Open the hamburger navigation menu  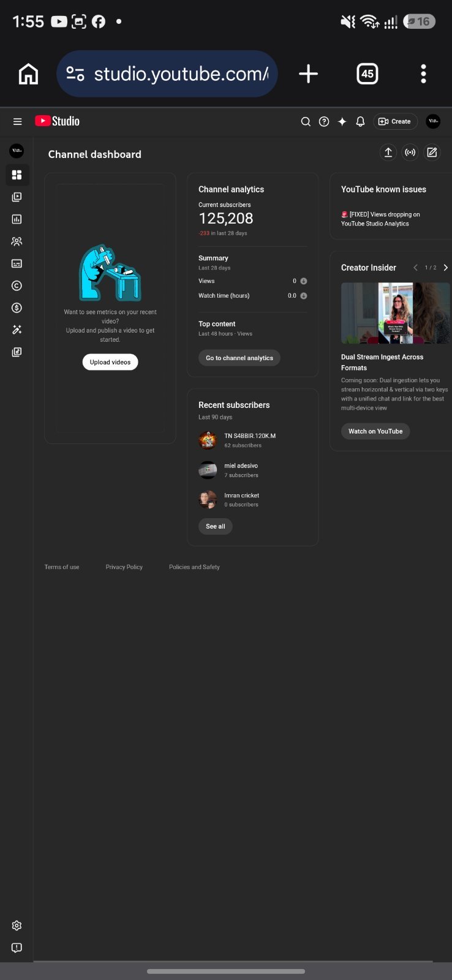18,121
